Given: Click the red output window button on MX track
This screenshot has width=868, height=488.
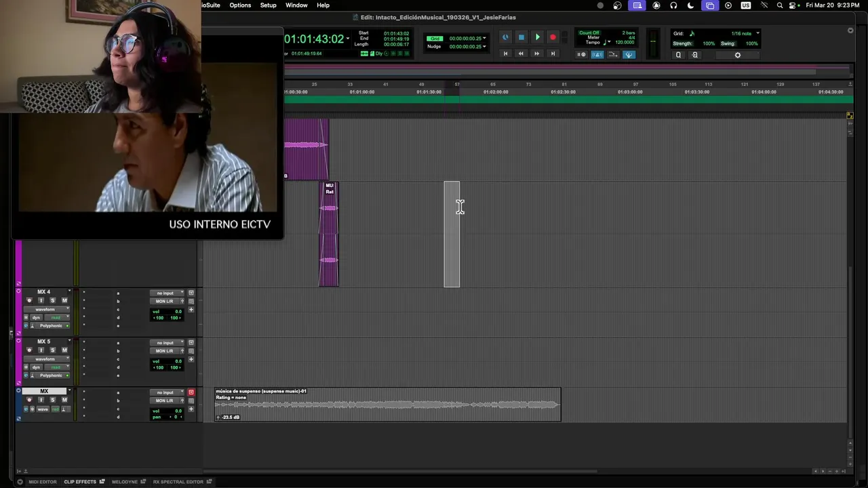Looking at the screenshot, I should click(191, 392).
